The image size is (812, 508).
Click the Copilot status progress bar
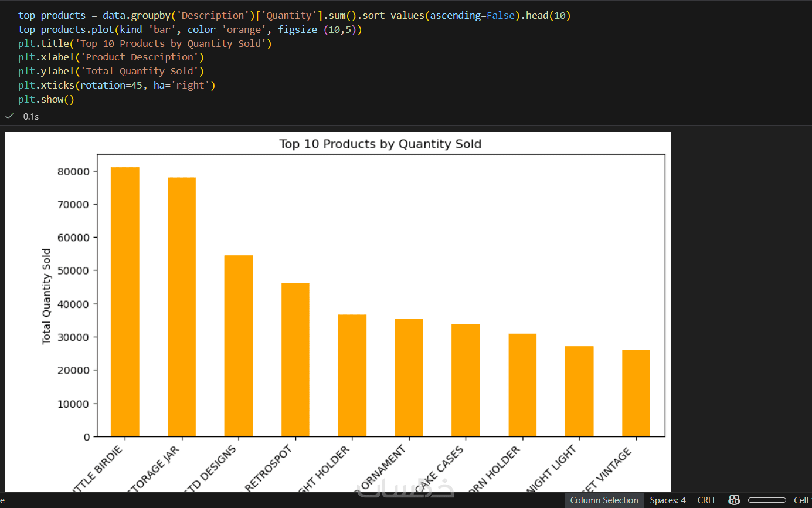pos(766,500)
